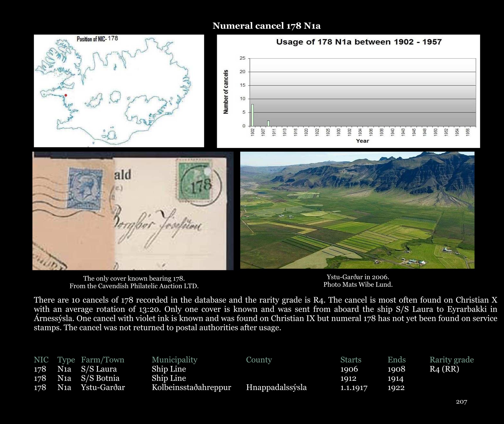Select the 'Kolbeinsstaðahreppur' municipality cell
The width and height of the screenshot is (504, 424).
191,387
